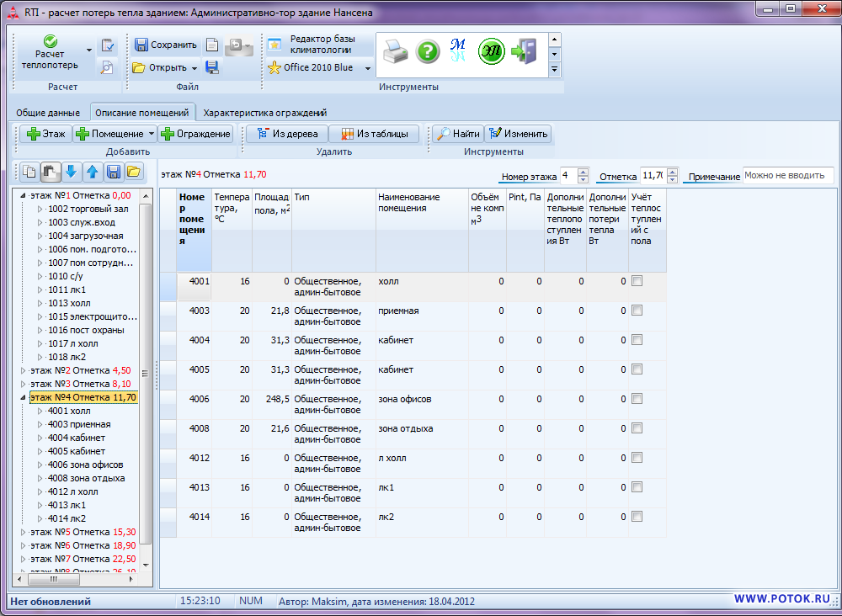The width and height of the screenshot is (842, 616).
Task: Tick floor heat checkbox for room 4001
Action: 637,281
